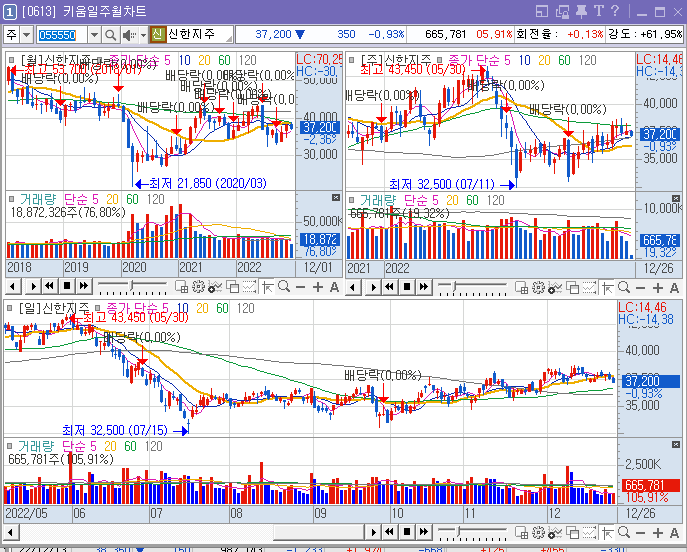687x552 pixels.
Task: Zoom out daily chart with minus icon
Action: click(x=641, y=533)
